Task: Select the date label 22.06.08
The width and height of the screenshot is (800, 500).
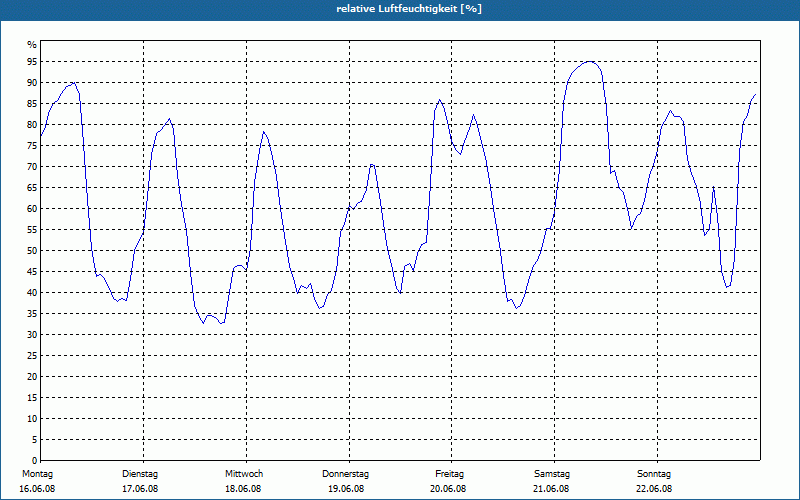Action: click(654, 489)
